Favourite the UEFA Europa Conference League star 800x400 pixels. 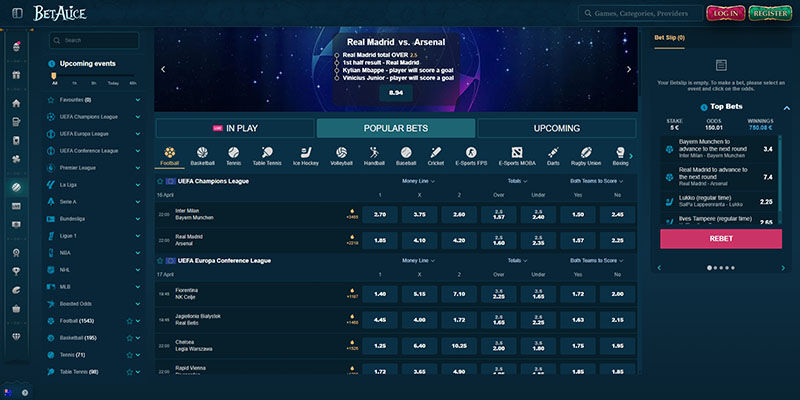pos(160,261)
